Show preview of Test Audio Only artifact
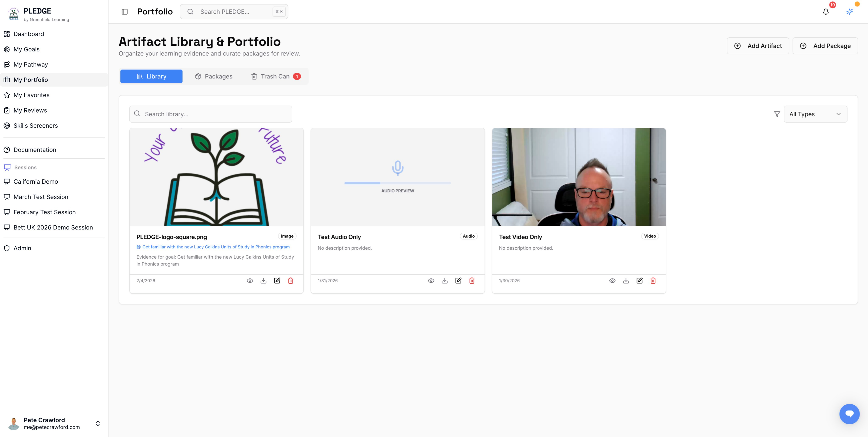The height and width of the screenshot is (437, 868). tap(431, 280)
